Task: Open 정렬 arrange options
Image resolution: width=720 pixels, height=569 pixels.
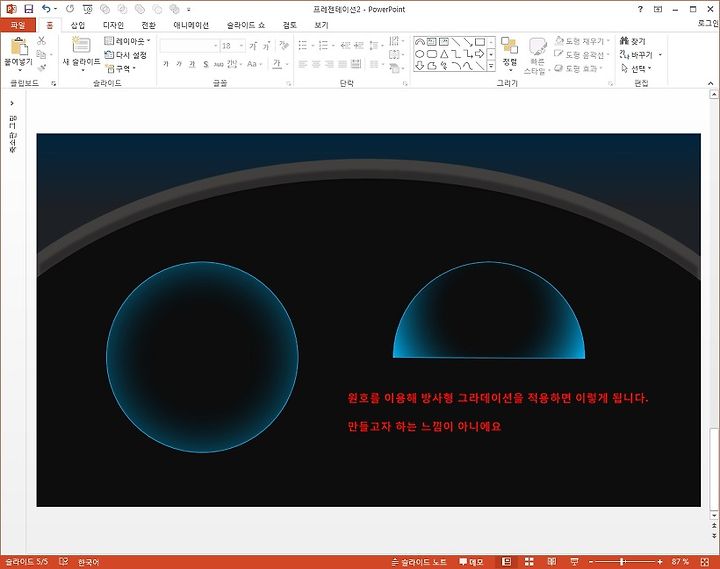Action: 509,54
